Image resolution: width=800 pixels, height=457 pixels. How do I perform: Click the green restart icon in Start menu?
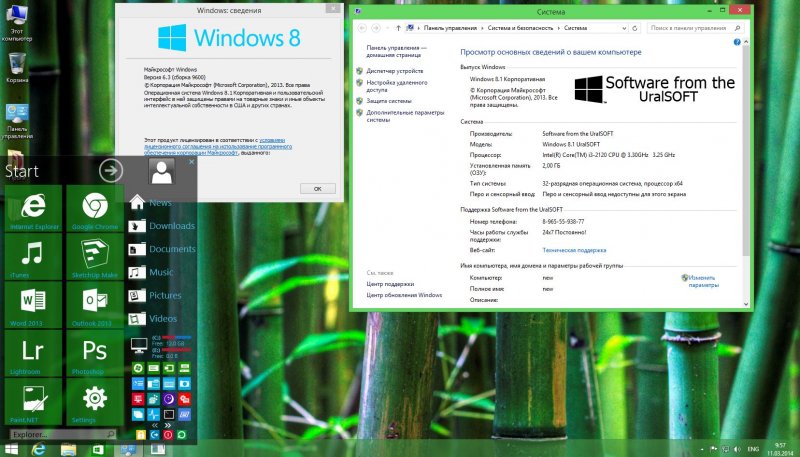coord(181,435)
